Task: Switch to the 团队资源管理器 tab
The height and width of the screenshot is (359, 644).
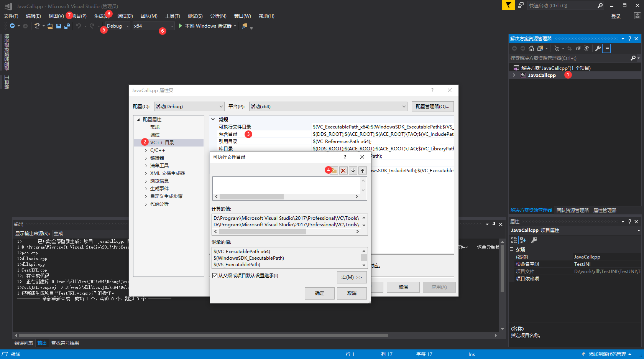Action: (572, 210)
